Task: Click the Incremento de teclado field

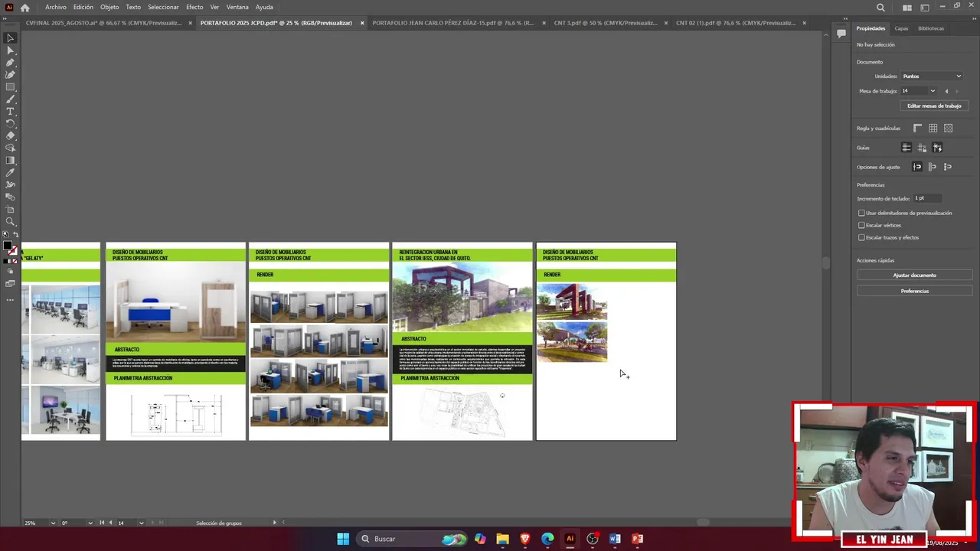Action: (x=926, y=198)
